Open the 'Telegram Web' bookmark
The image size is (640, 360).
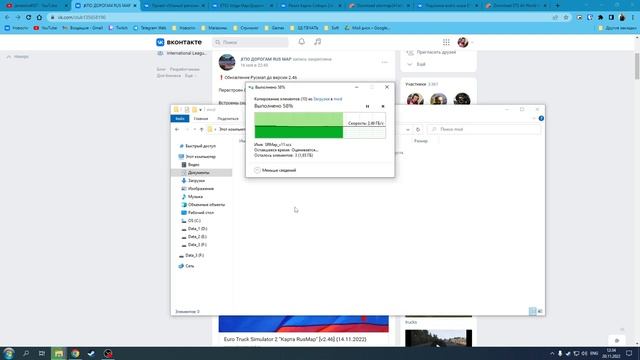point(150,28)
